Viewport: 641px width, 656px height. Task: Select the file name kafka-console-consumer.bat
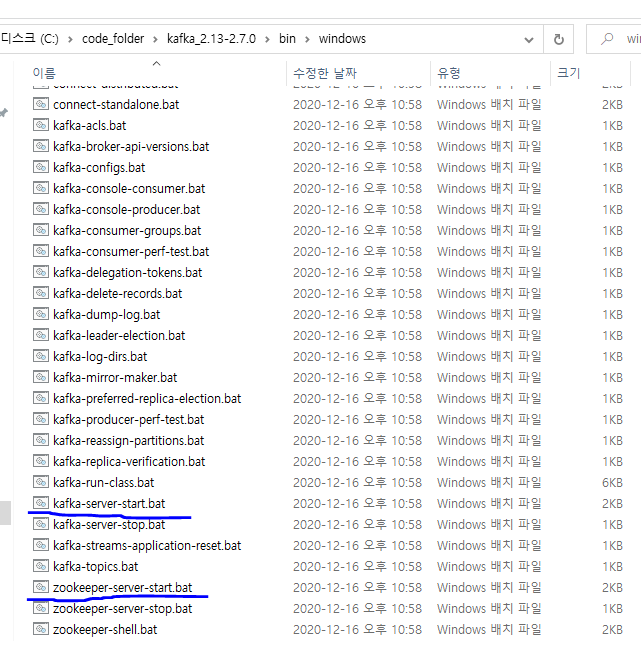tap(129, 189)
